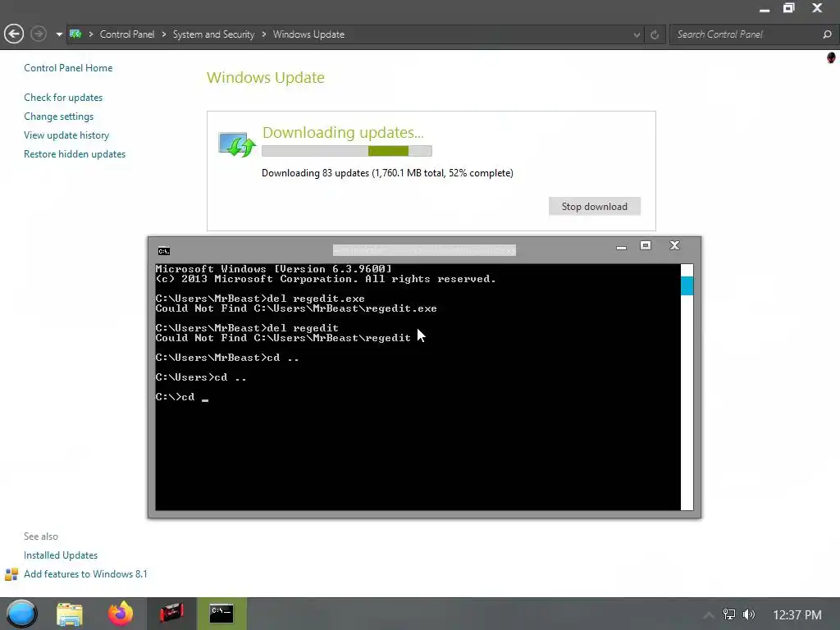This screenshot has width=840, height=630.
Task: Open the network tray icon
Action: 729,614
